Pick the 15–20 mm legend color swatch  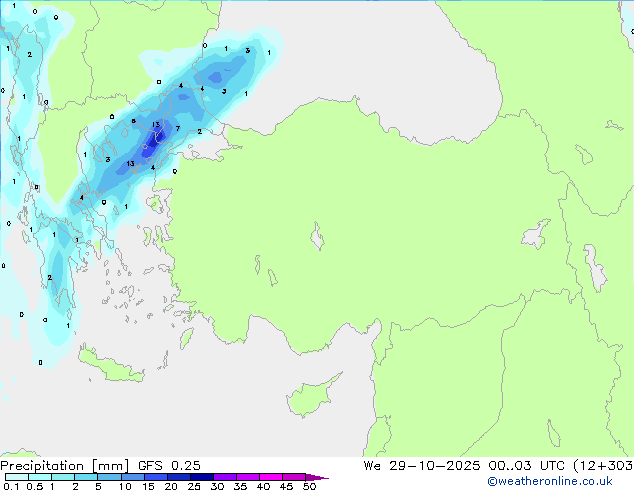[156, 477]
